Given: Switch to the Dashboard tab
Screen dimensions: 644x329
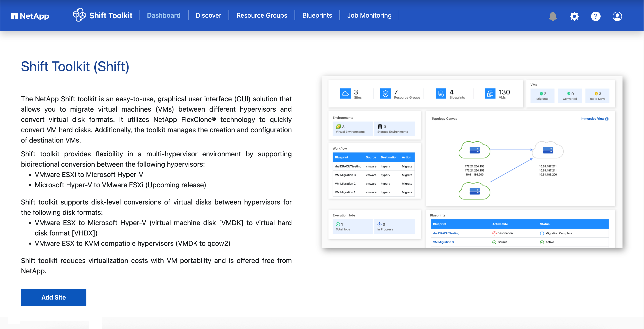Looking at the screenshot, I should coord(164,15).
